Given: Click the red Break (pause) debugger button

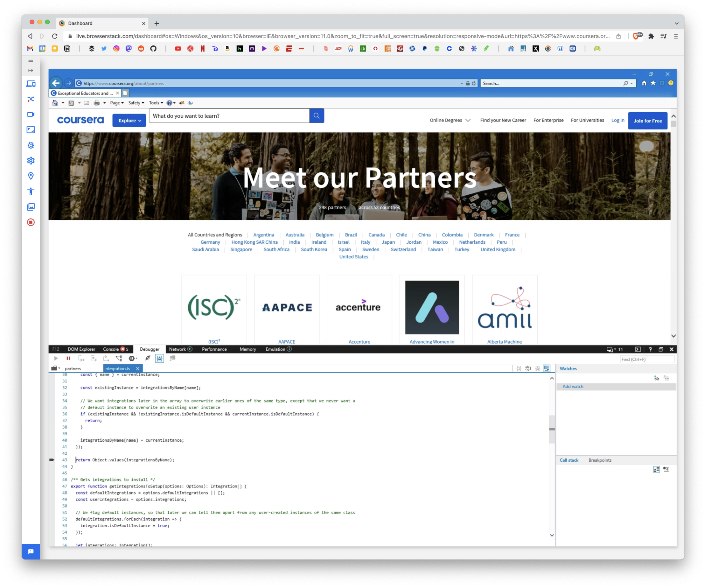Looking at the screenshot, I should tap(68, 358).
